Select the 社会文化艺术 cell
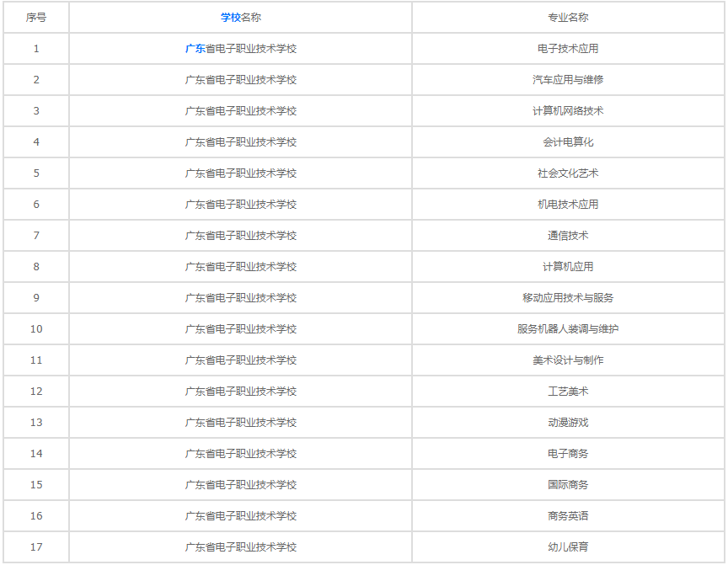 click(567, 173)
